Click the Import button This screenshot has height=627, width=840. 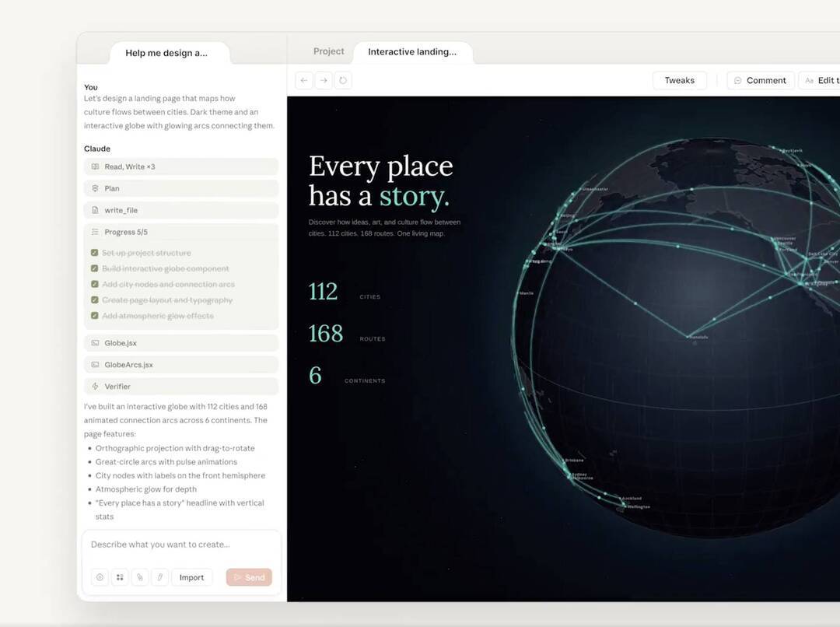(192, 577)
